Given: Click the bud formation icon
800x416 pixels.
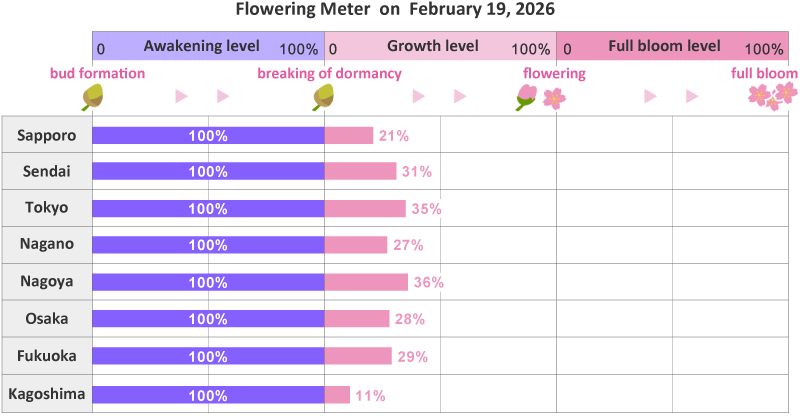Looking at the screenshot, I should click(x=93, y=97).
